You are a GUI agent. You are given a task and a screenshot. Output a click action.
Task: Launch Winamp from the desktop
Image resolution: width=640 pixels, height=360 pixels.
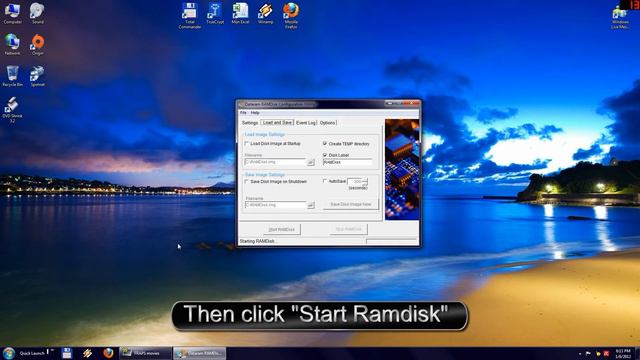[x=265, y=13]
